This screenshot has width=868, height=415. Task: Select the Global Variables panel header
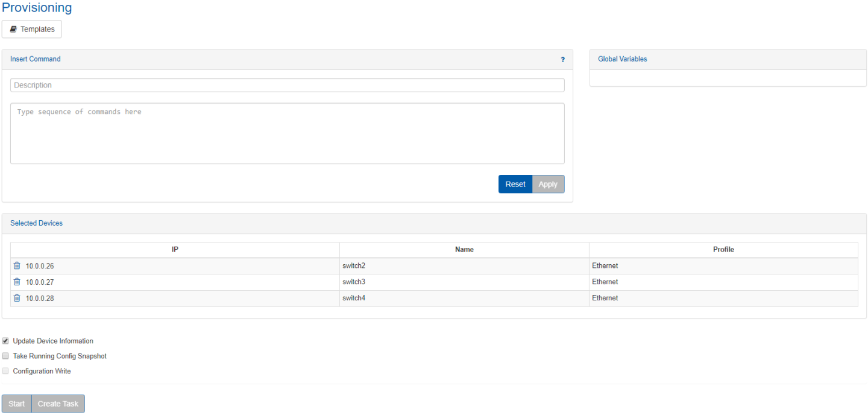tap(623, 59)
